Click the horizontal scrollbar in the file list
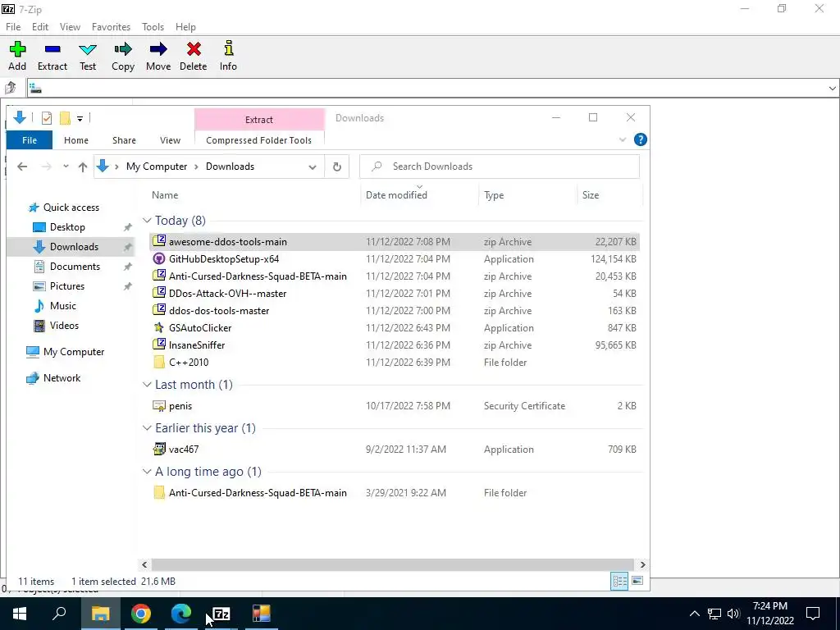The width and height of the screenshot is (840, 630). [x=393, y=564]
